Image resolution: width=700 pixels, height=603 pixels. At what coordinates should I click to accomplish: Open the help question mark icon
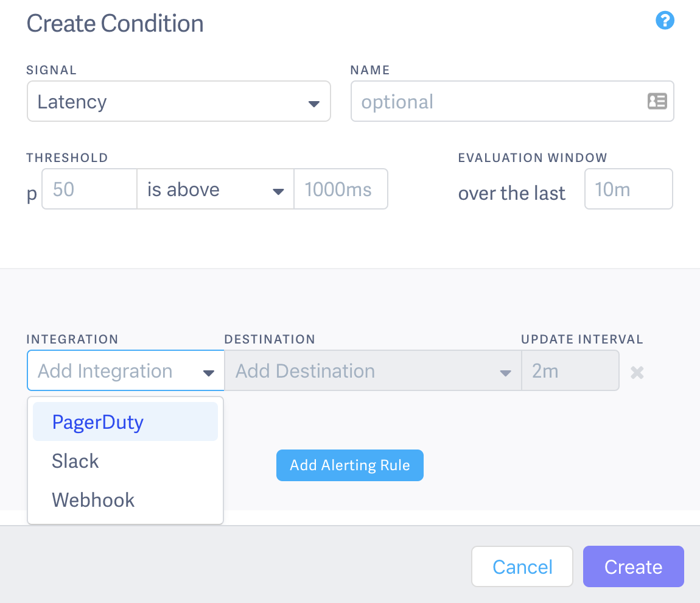pos(665,21)
